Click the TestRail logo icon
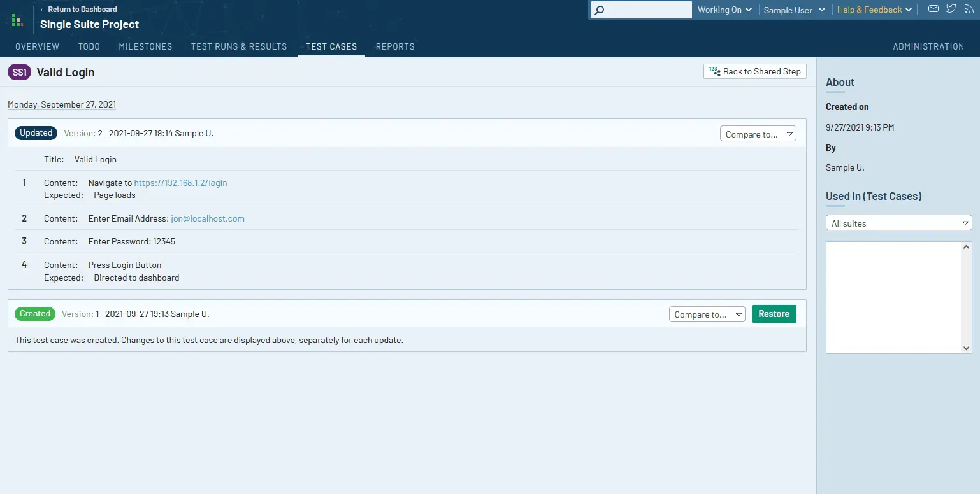 [x=17, y=20]
